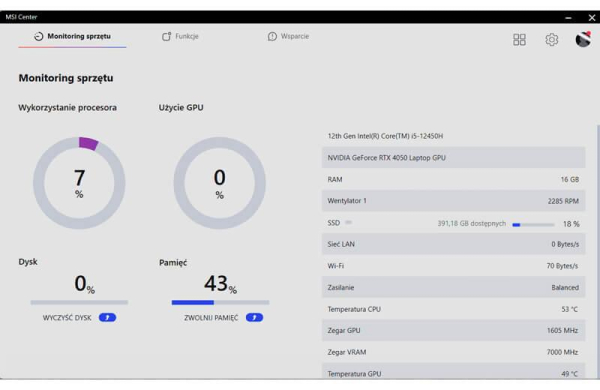
Task: Click the apps grid icon
Action: coord(519,39)
